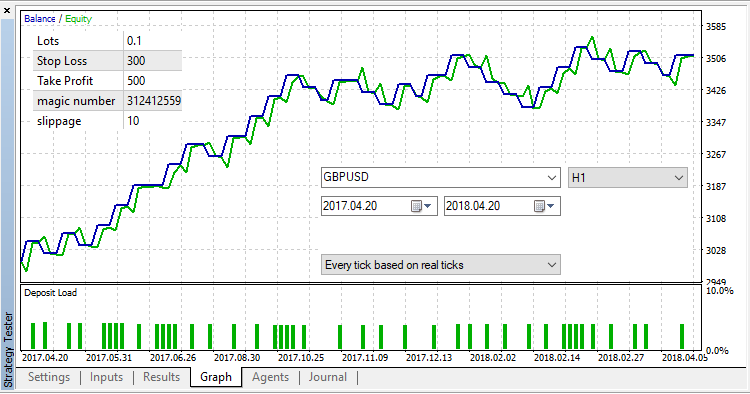Viewport: 750px width, 394px height.
Task: Open the Settings tab
Action: 49,377
